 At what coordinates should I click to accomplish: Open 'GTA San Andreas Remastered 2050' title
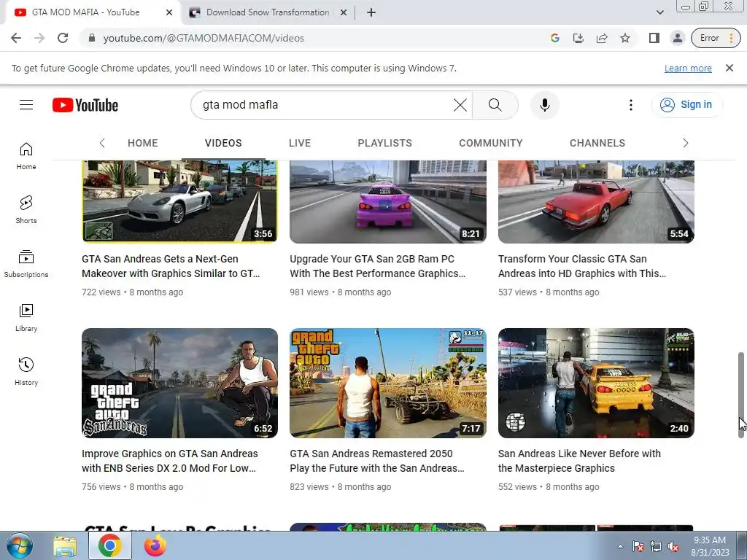377,461
